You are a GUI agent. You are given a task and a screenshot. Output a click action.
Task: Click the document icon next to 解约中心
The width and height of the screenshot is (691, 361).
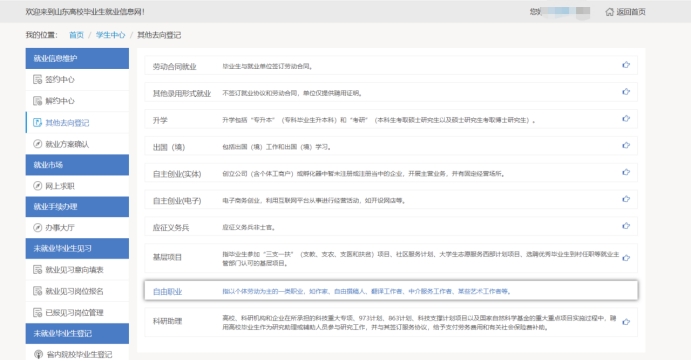click(x=38, y=101)
